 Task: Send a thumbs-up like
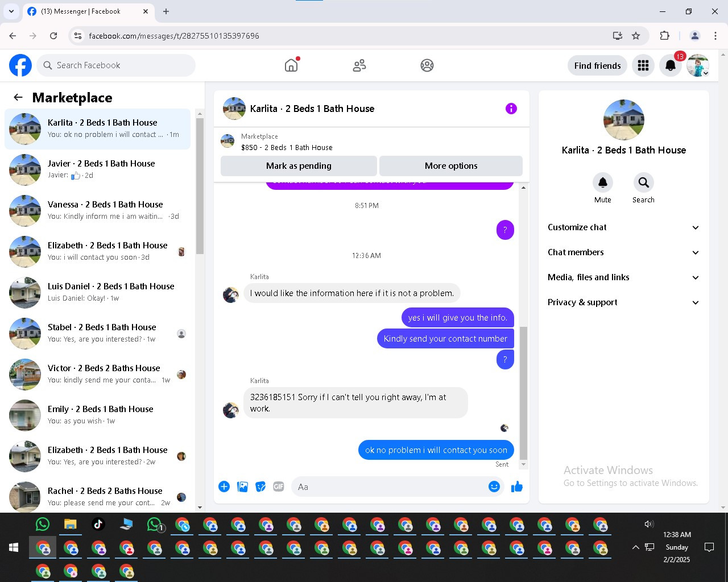[516, 487]
